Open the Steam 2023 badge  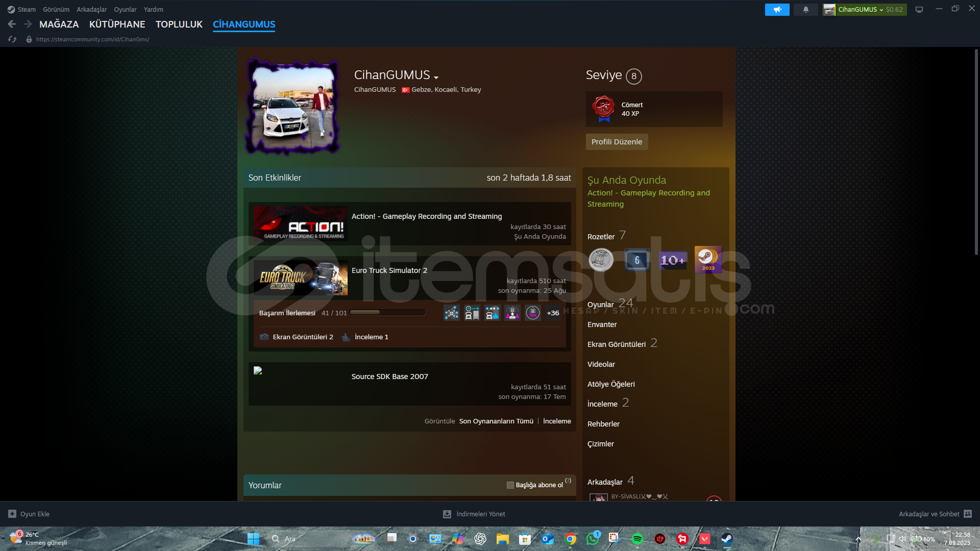pyautogui.click(x=708, y=260)
